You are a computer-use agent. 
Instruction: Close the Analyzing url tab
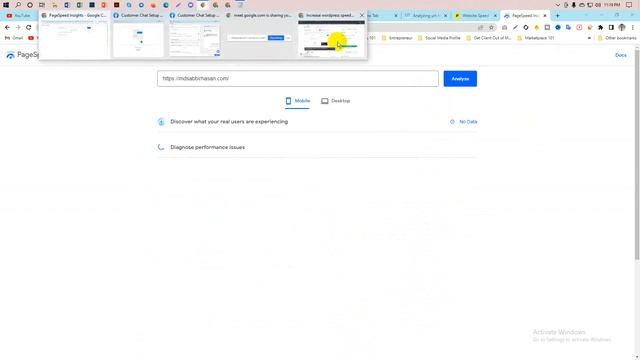[x=445, y=16]
